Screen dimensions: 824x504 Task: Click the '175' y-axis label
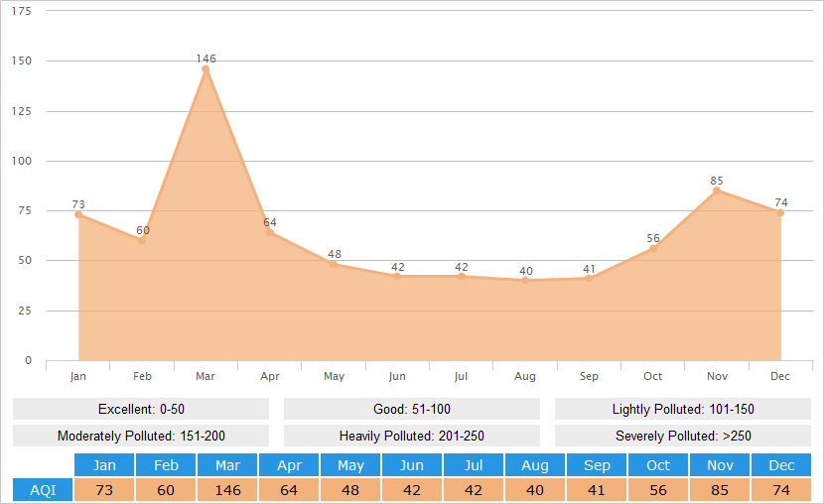pos(22,11)
